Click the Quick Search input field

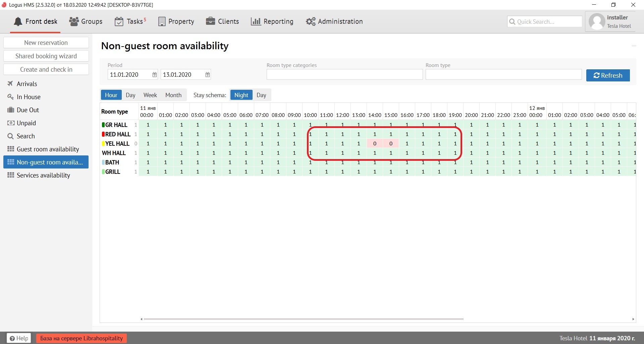click(545, 22)
